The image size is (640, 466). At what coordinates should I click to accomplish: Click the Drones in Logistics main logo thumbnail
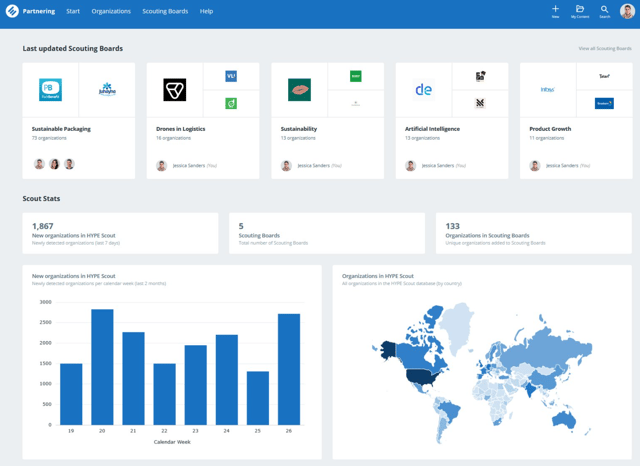175,90
